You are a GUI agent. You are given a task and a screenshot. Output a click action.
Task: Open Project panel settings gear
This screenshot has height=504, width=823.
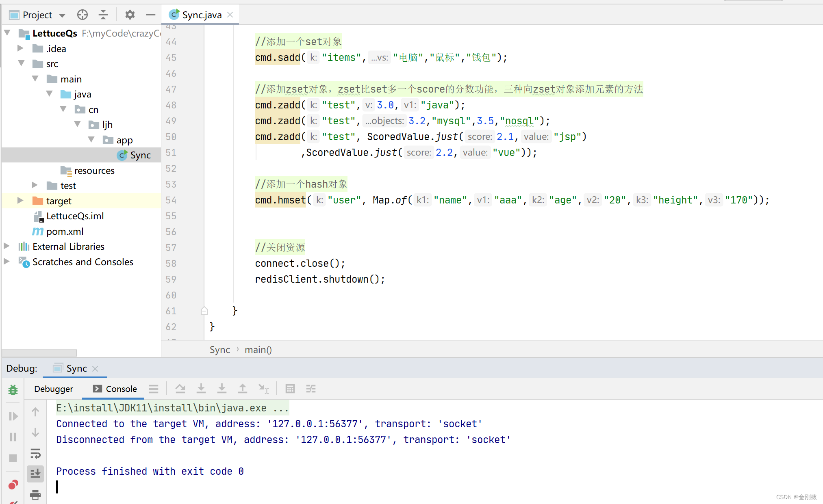(x=130, y=15)
